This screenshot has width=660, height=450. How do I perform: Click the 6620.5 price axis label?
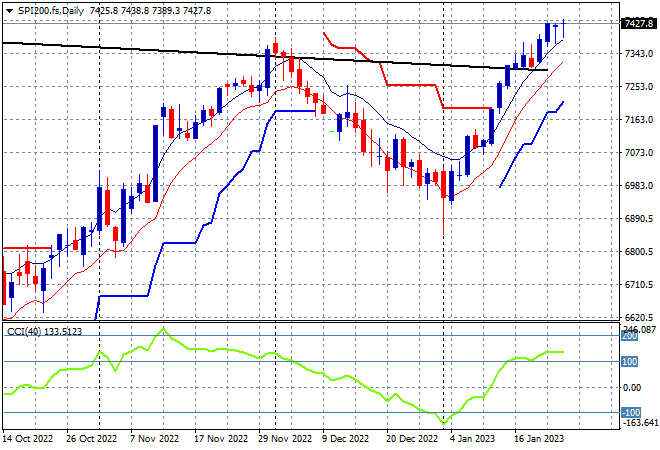pyautogui.click(x=639, y=317)
